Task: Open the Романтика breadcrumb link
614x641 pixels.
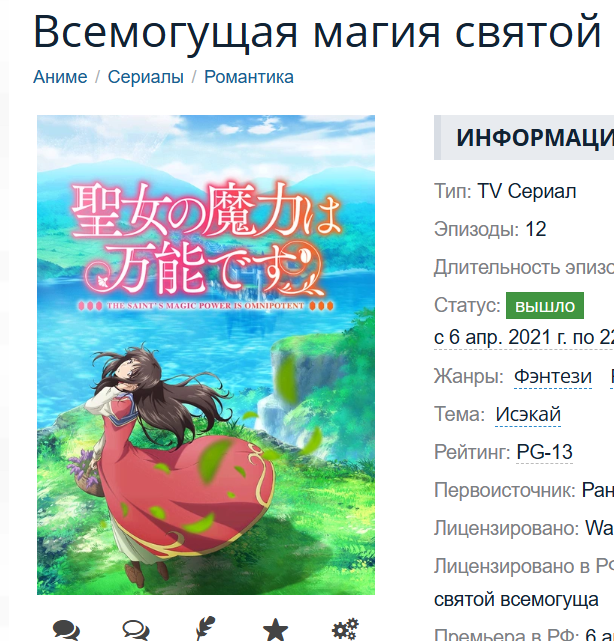Action: pos(249,77)
